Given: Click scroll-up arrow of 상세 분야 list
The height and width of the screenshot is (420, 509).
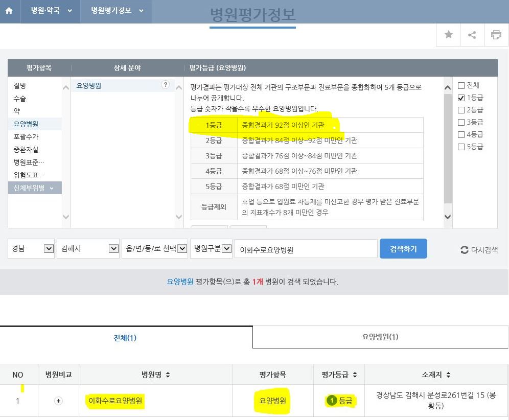Looking at the screenshot, I should click(179, 87).
